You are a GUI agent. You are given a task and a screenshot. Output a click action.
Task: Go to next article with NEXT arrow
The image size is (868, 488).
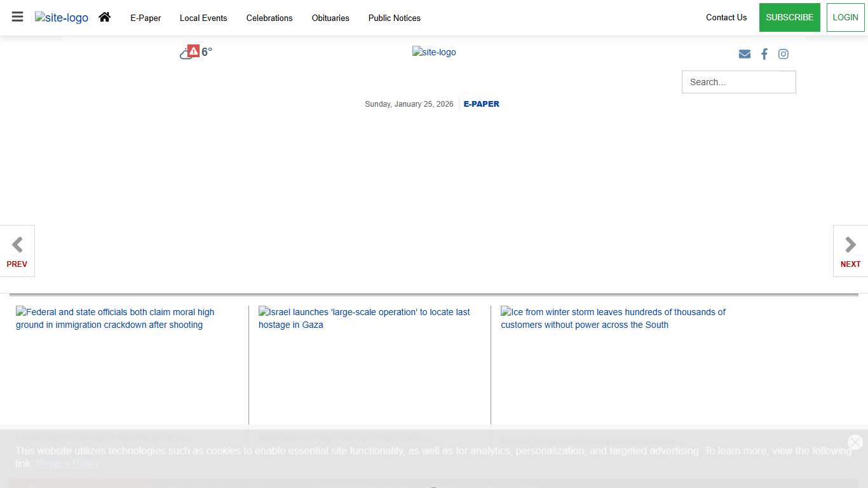[x=850, y=251]
